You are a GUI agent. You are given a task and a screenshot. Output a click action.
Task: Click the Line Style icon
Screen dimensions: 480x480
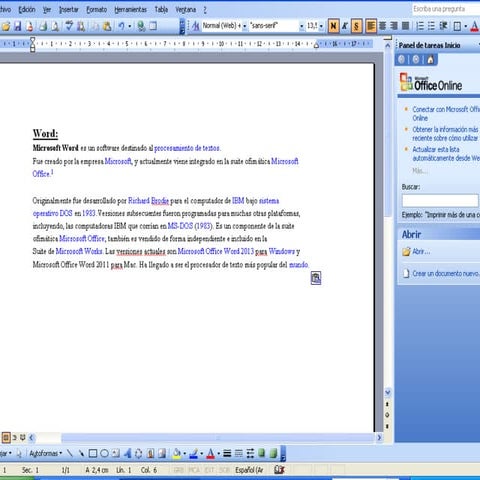click(227, 453)
